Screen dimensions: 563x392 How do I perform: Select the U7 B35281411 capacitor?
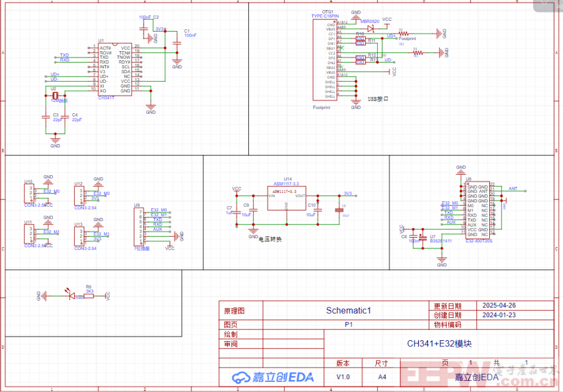[x=423, y=238]
